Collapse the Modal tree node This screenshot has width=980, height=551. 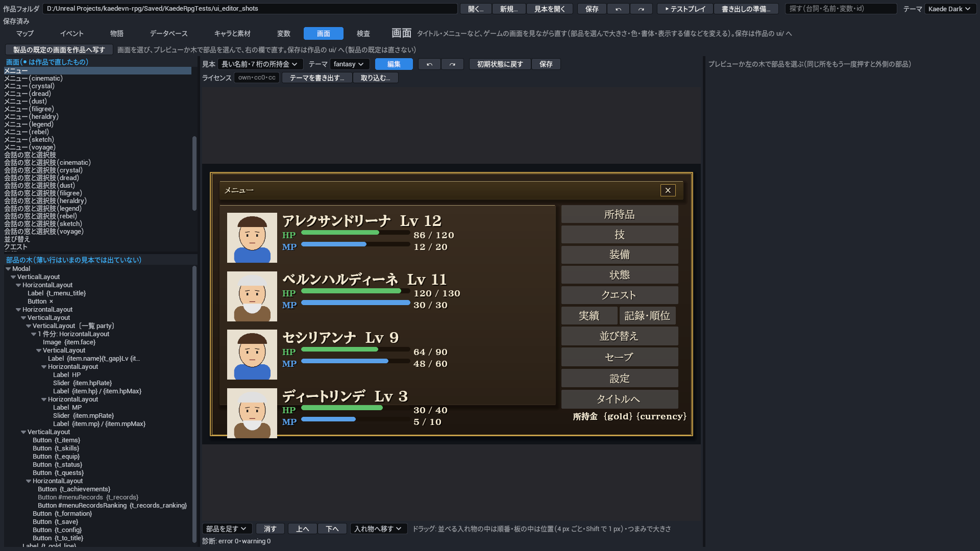pyautogui.click(x=8, y=269)
